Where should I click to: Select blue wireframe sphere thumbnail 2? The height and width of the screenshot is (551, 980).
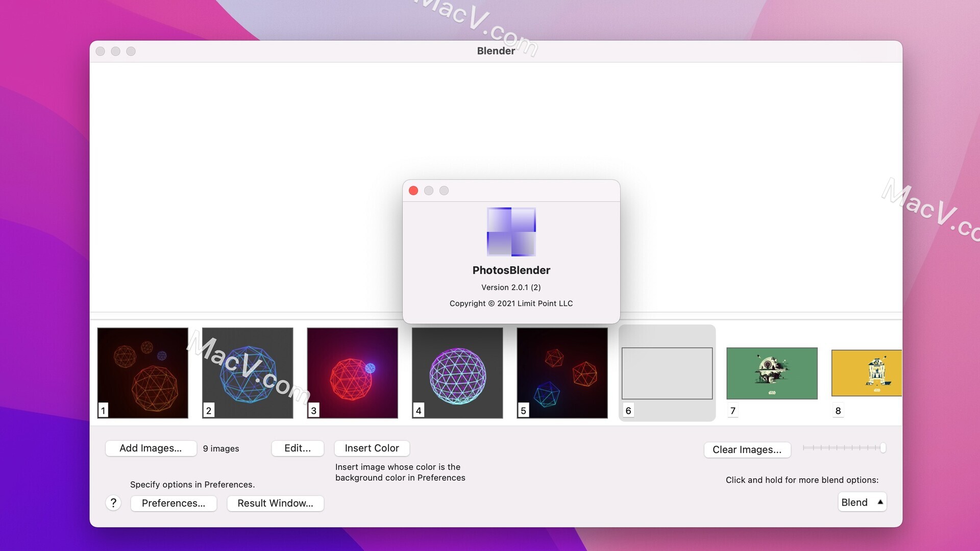[x=247, y=373]
